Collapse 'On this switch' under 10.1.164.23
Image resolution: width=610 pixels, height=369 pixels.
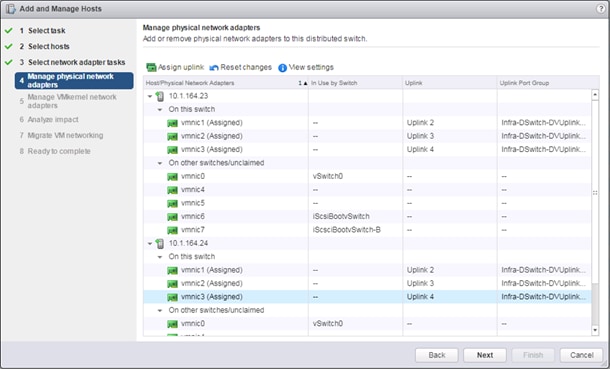[x=160, y=110]
